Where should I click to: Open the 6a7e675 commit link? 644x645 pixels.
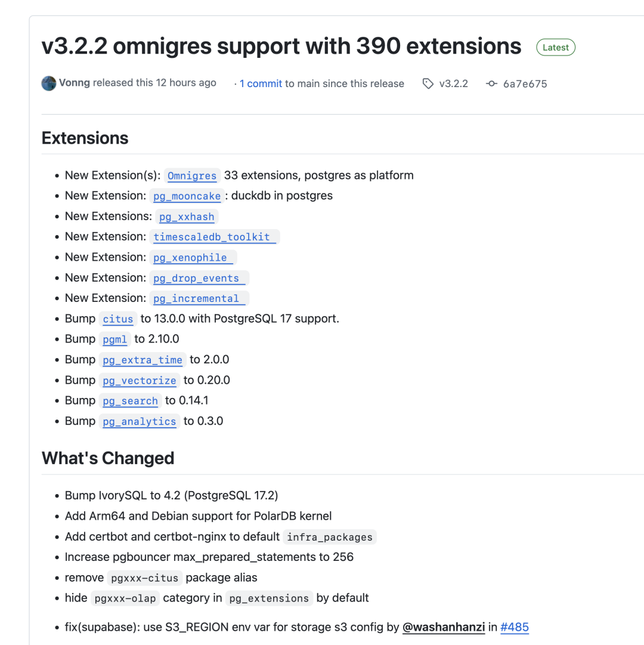click(x=525, y=84)
